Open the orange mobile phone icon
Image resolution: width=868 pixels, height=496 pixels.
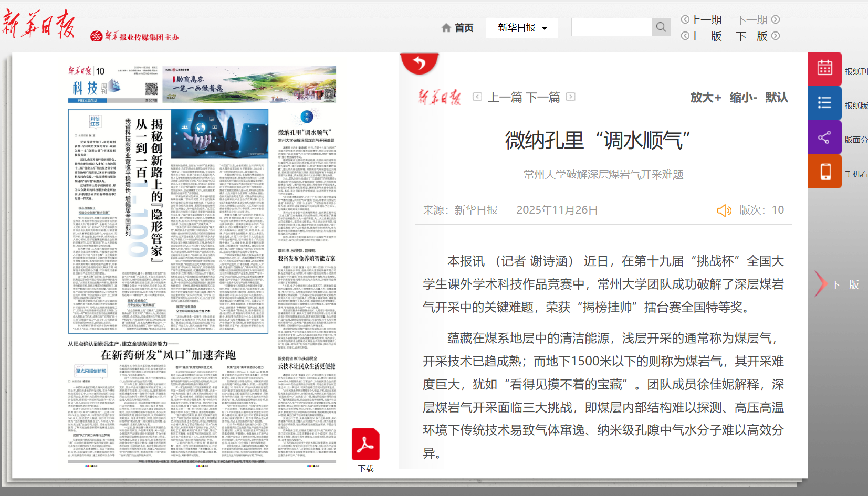point(824,172)
